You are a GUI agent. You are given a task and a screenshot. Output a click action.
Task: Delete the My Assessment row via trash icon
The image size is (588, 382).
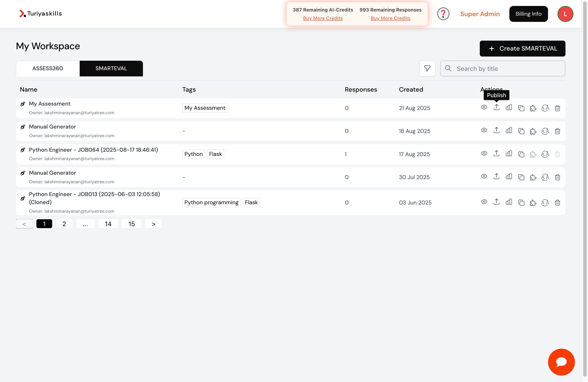(x=557, y=108)
